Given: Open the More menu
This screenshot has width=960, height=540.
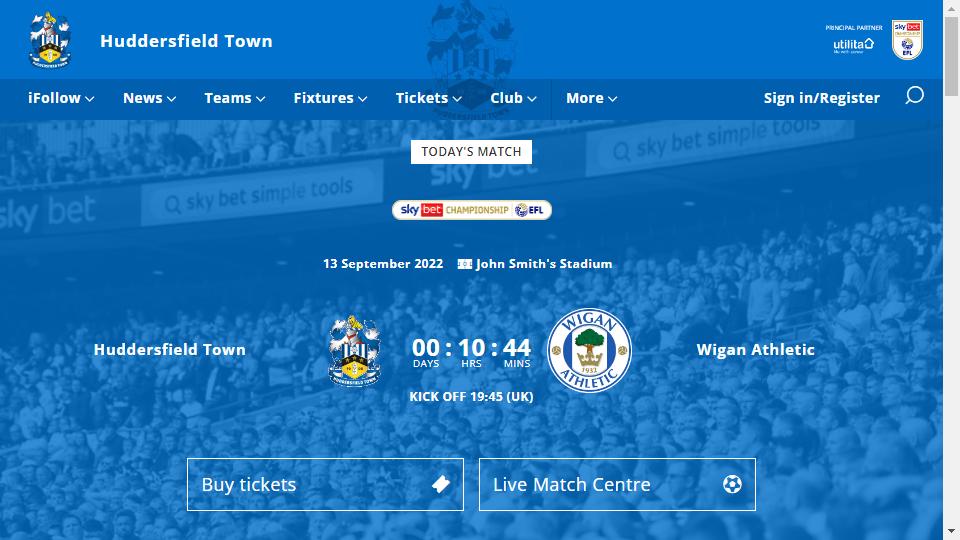Looking at the screenshot, I should pyautogui.click(x=591, y=98).
